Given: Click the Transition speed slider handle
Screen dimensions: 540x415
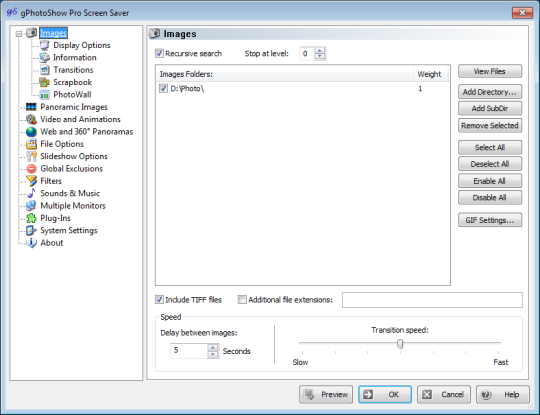Looking at the screenshot, I should pyautogui.click(x=400, y=344).
